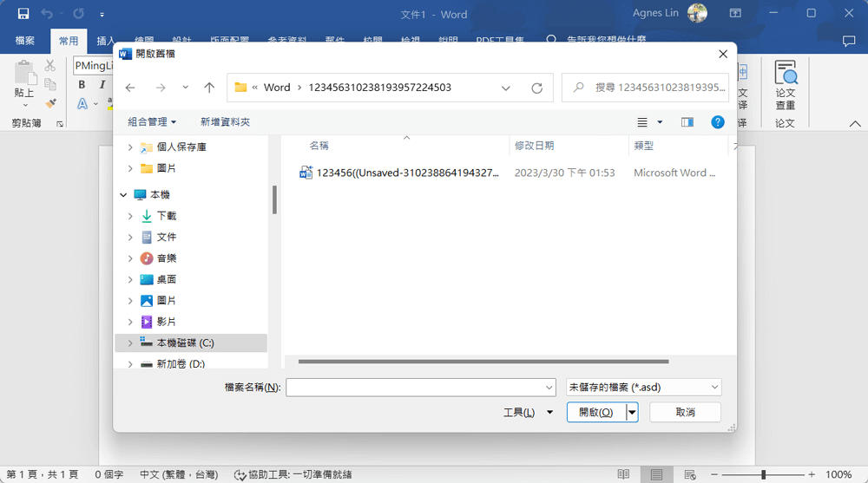The width and height of the screenshot is (868, 483).
Task: Click the 新增資料夾 button
Action: (x=226, y=121)
